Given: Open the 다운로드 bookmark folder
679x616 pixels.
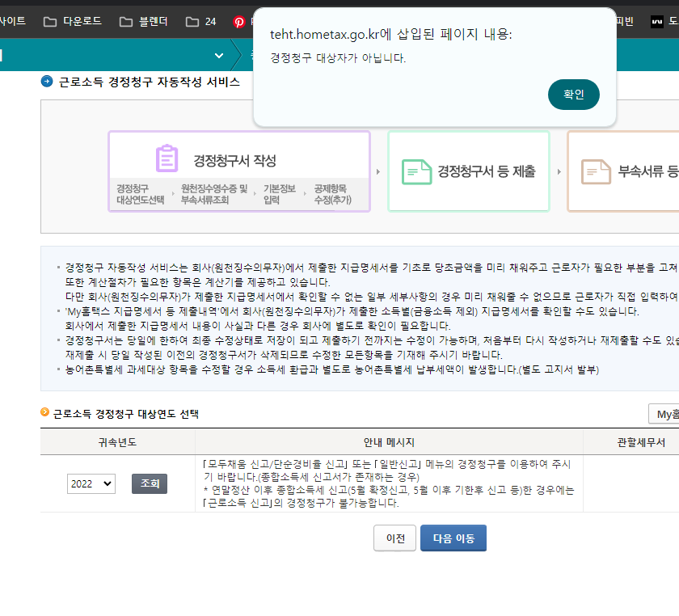Looking at the screenshot, I should click(x=73, y=21).
